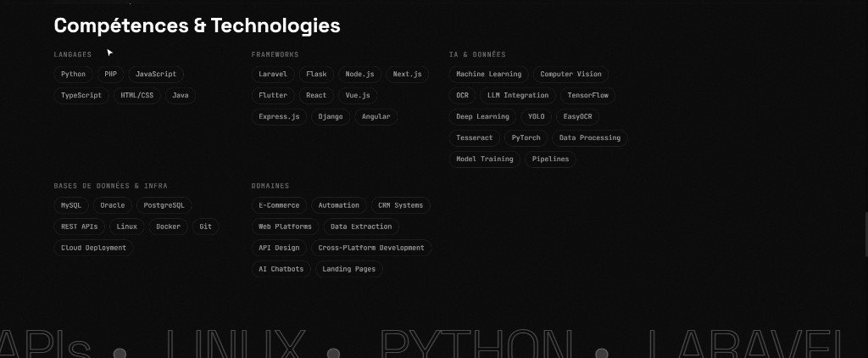Click the OCR tag
This screenshot has height=358, width=868.
tap(462, 95)
